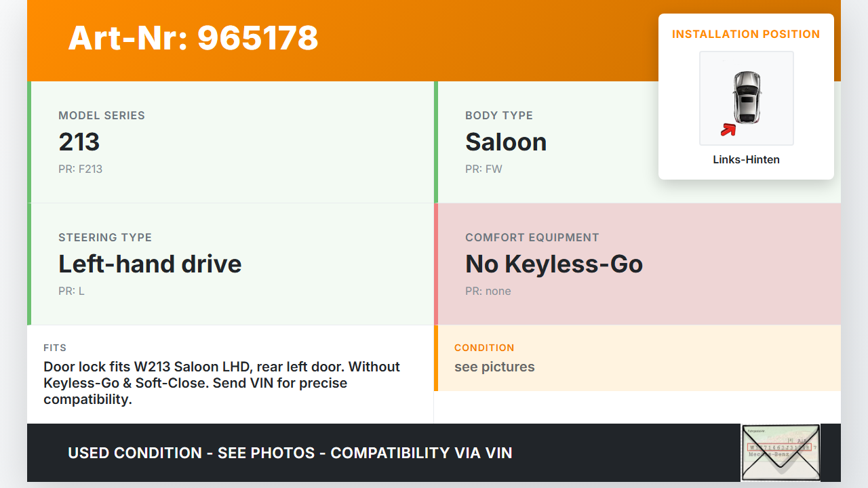Click the Used Condition footer banner text
The width and height of the screenshot is (868, 488).
[290, 453]
